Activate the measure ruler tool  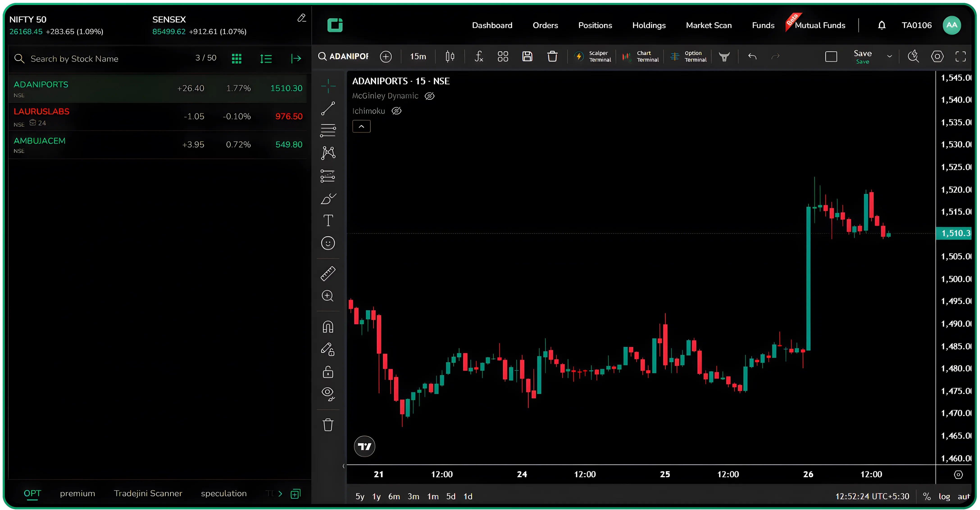click(328, 273)
